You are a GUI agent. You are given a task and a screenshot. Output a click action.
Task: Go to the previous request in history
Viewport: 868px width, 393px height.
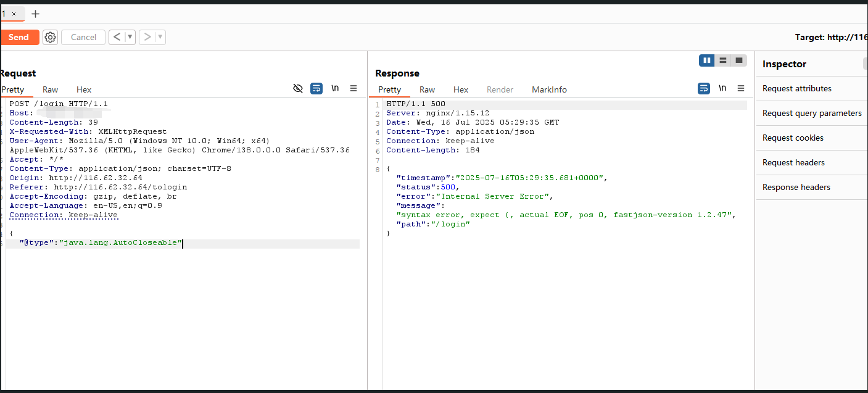pos(117,37)
